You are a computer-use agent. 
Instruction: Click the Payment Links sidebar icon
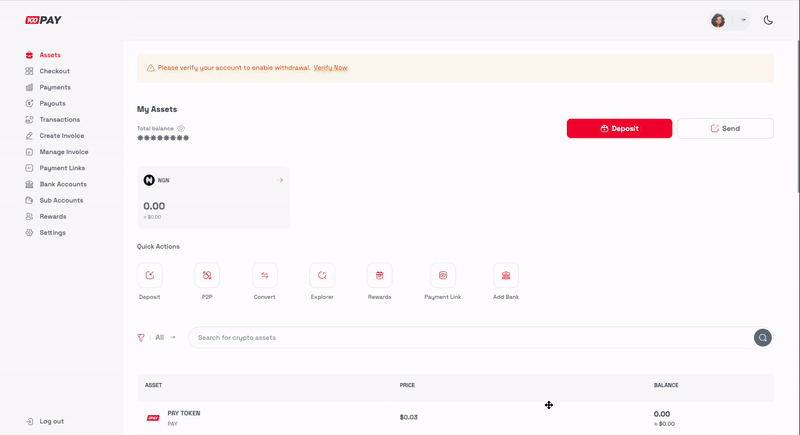point(29,168)
